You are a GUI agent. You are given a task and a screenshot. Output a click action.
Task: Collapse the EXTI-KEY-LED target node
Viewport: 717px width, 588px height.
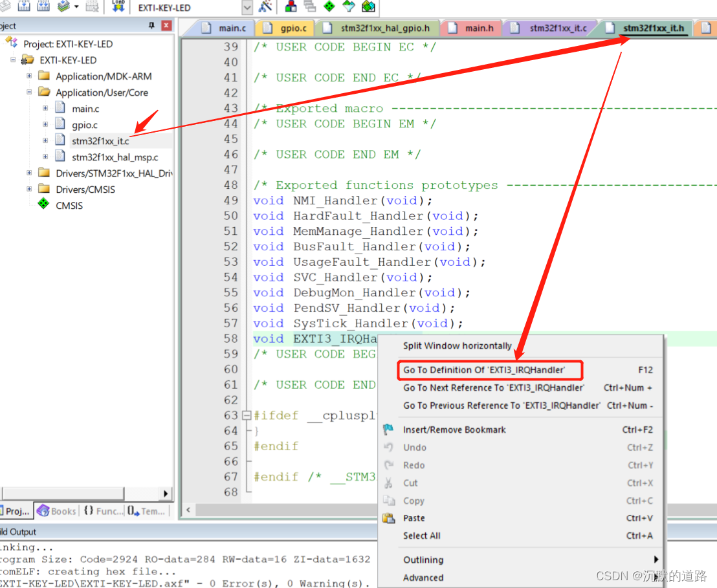coord(13,60)
